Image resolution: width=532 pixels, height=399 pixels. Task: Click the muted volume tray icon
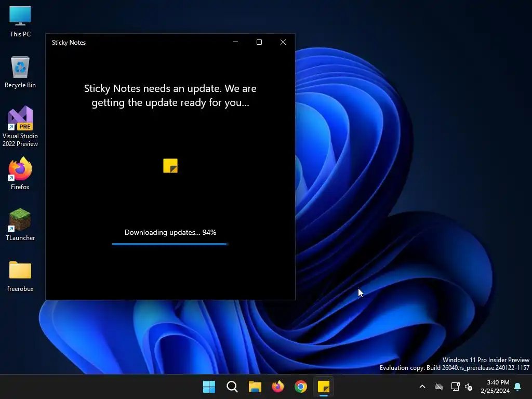(x=469, y=387)
